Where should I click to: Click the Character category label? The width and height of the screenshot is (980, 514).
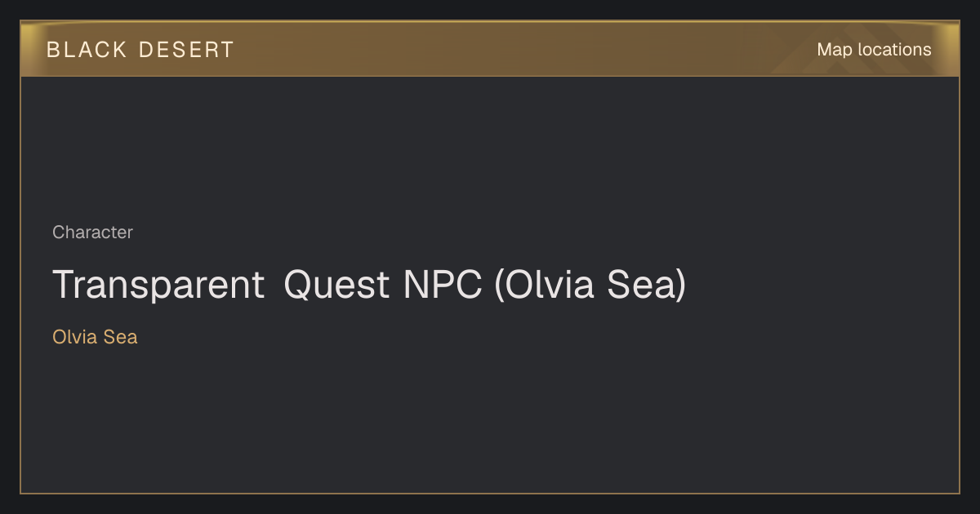[92, 233]
